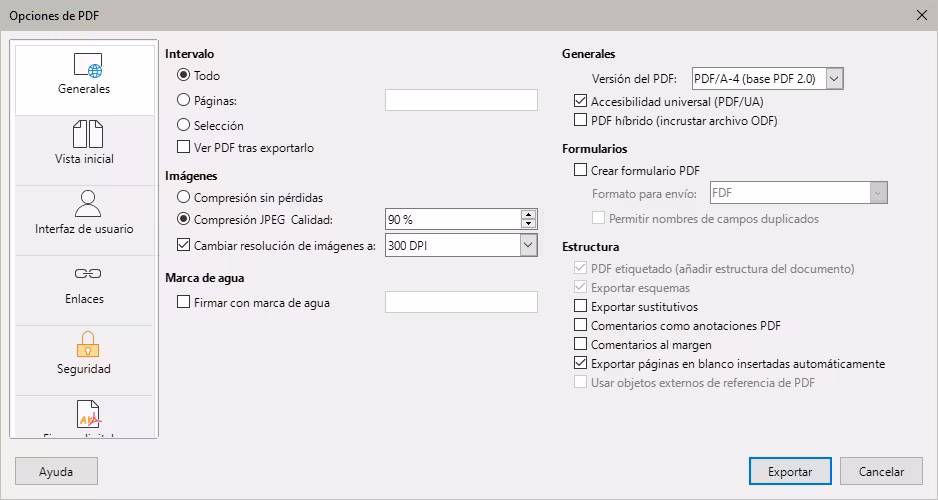This screenshot has height=500, width=938.
Task: Switch to the Generales tab label
Action: coord(84,89)
